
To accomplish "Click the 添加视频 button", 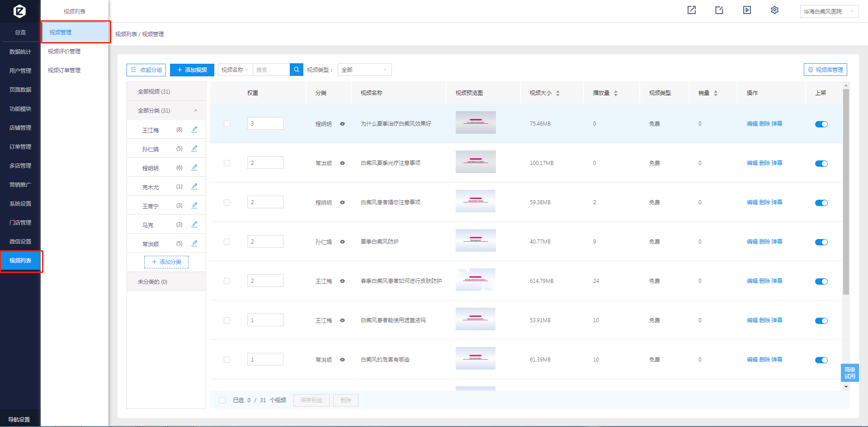I will point(192,70).
